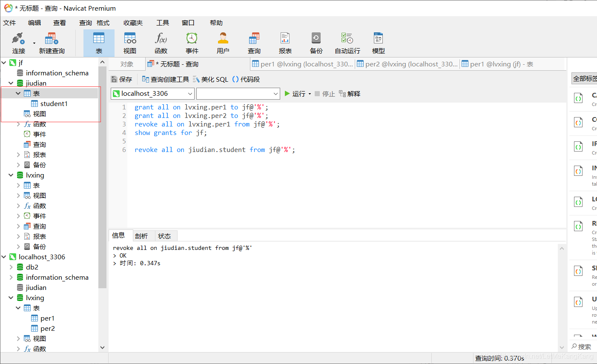Collapse the localhost_3306 connection node

4,257
